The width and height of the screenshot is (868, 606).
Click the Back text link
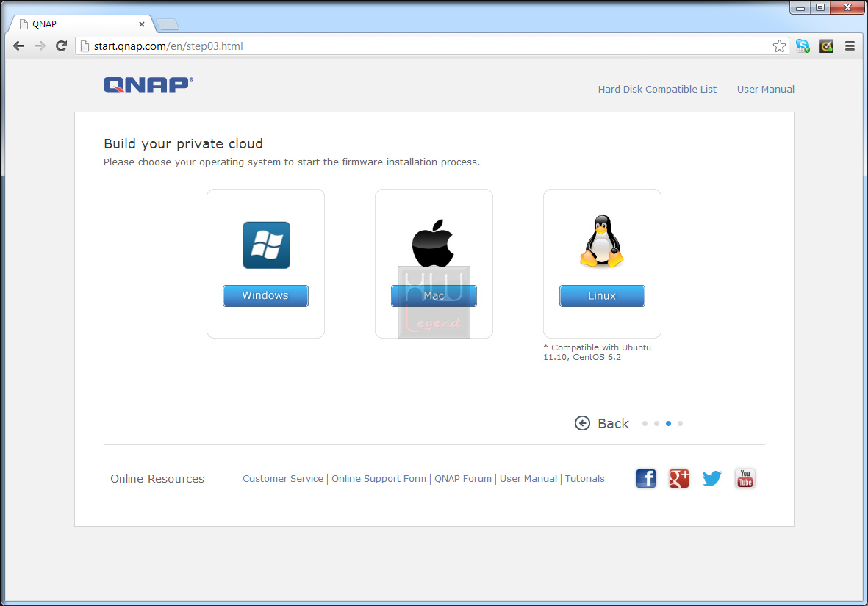(x=614, y=423)
